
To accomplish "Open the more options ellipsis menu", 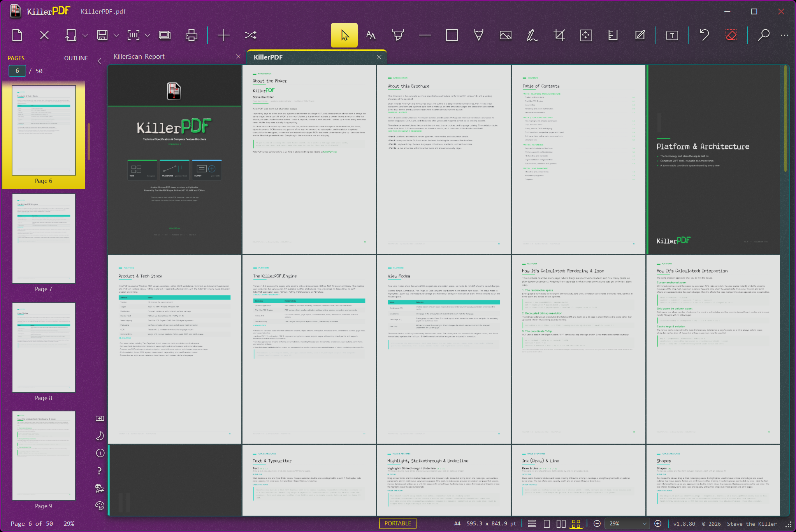I will pos(784,35).
